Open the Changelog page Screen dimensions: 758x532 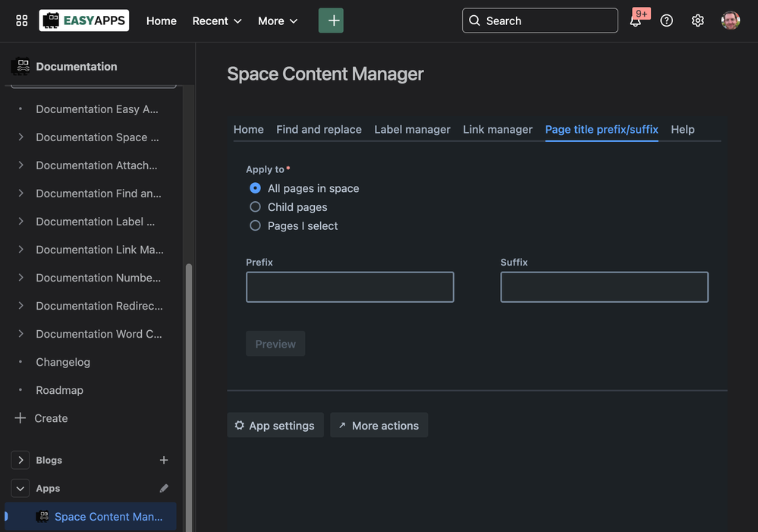(63, 362)
